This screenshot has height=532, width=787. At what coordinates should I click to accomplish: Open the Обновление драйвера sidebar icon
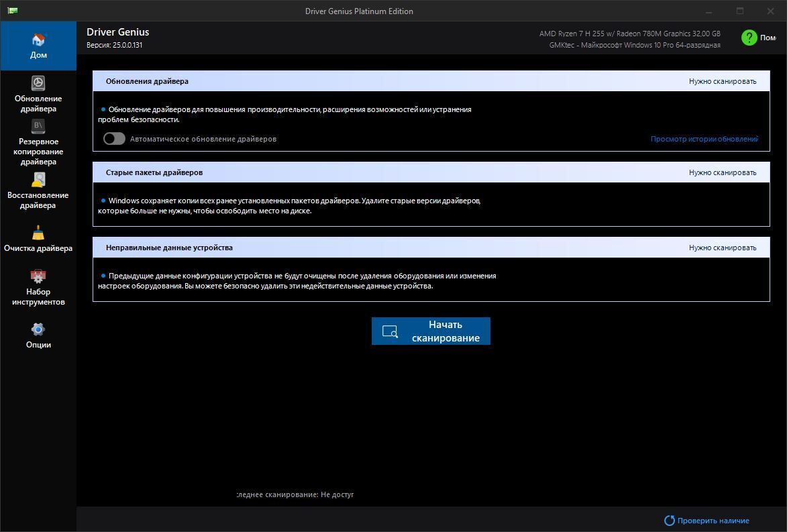point(38,83)
